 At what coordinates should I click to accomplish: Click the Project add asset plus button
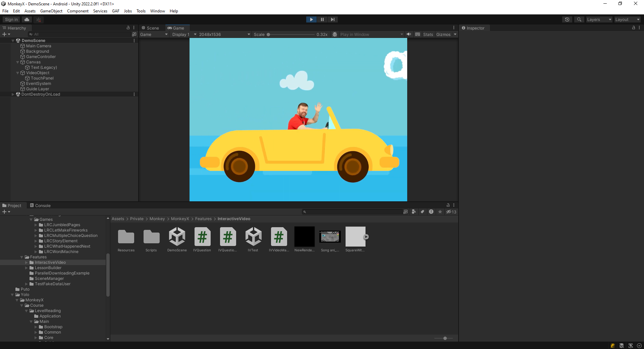click(x=6, y=212)
